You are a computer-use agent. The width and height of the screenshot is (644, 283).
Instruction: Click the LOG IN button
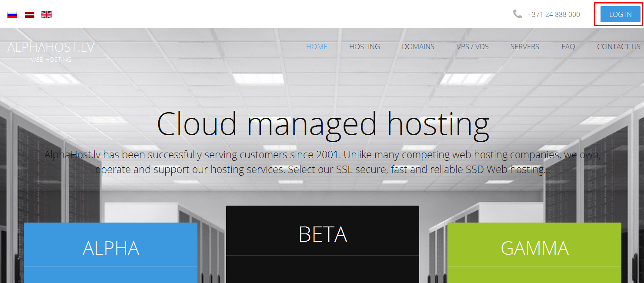tap(621, 14)
